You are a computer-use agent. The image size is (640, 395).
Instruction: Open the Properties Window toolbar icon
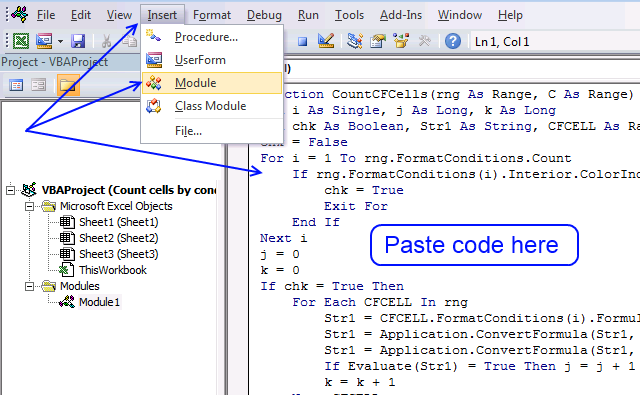coord(378,41)
